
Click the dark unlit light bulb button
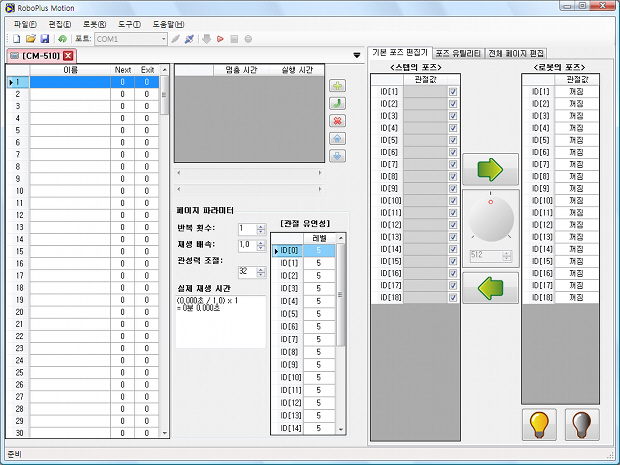click(x=582, y=424)
